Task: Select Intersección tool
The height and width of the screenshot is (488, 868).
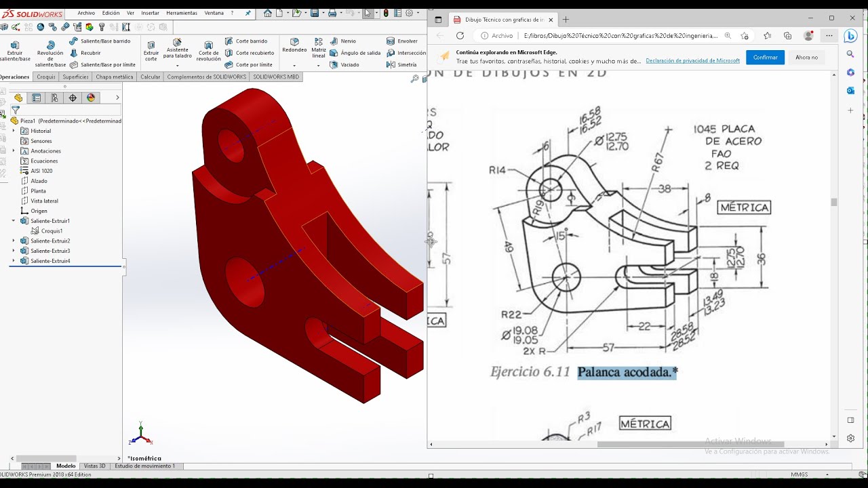Action: coord(406,53)
